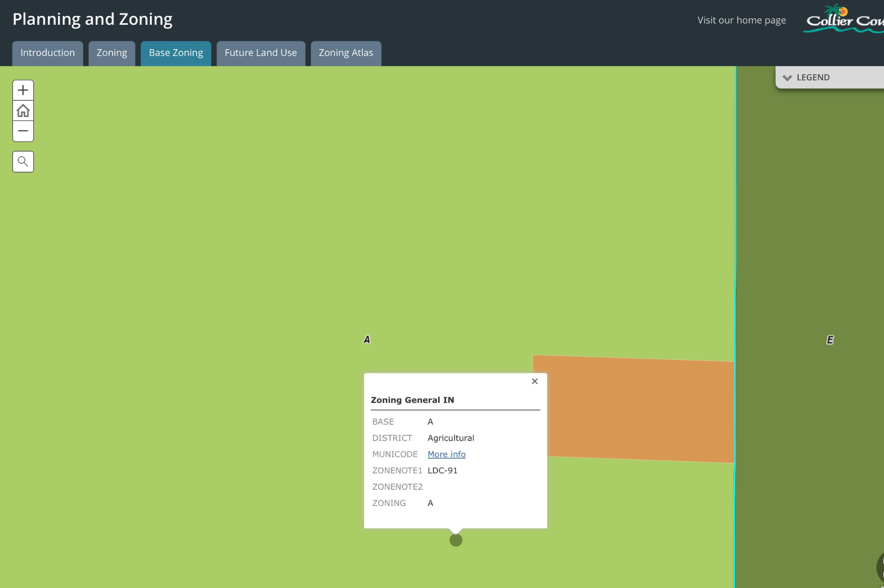Image resolution: width=884 pixels, height=588 pixels.
Task: Follow the More info MUNICODE link
Action: tap(446, 454)
